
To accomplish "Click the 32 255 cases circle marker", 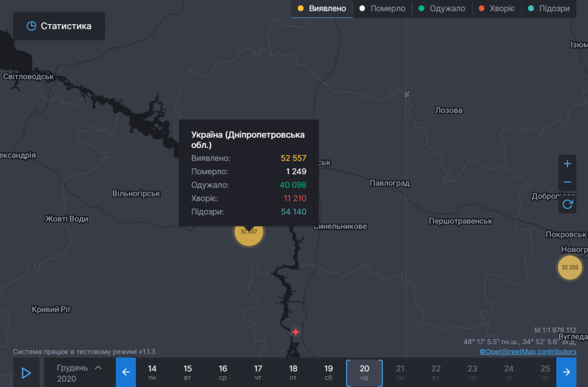I will 571,267.
